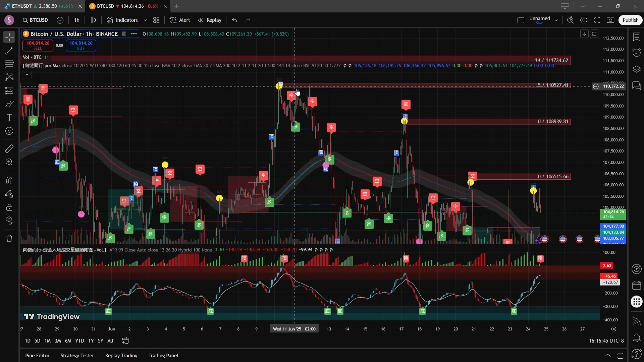This screenshot has width=644, height=362.
Task: Lock all drawings with the lock icon
Action: tap(9, 207)
